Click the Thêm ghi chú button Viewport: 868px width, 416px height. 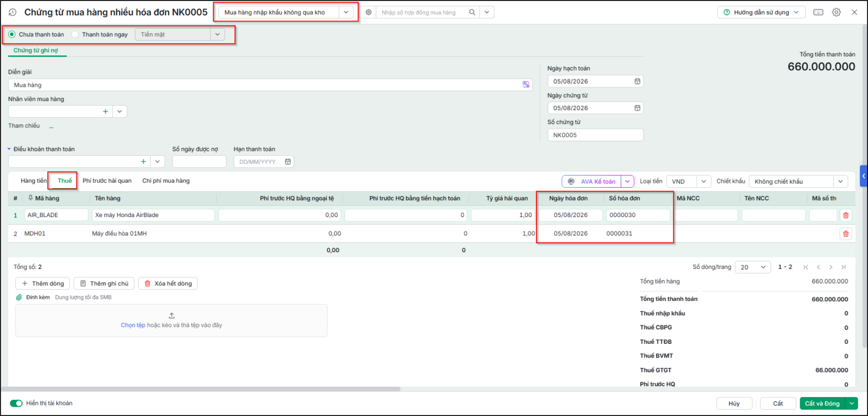pos(104,284)
